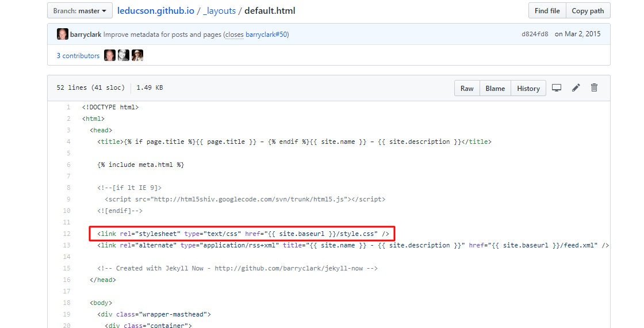Open file in GitHub Desktop icon

pos(556,88)
